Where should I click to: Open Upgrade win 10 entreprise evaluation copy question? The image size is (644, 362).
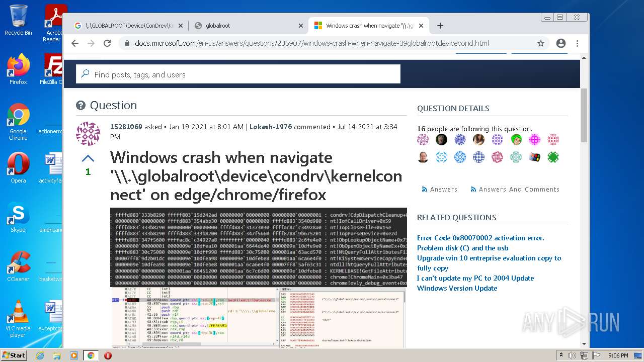click(489, 263)
